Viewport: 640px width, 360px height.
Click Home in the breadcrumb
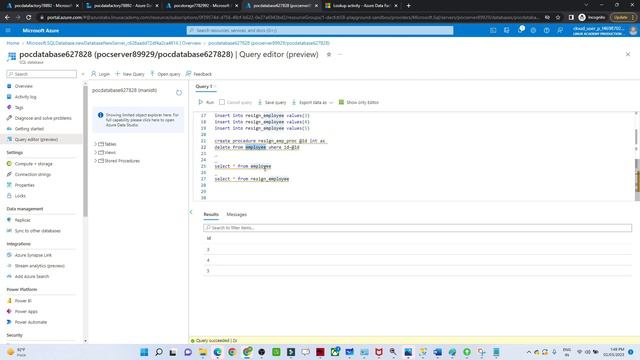click(13, 43)
